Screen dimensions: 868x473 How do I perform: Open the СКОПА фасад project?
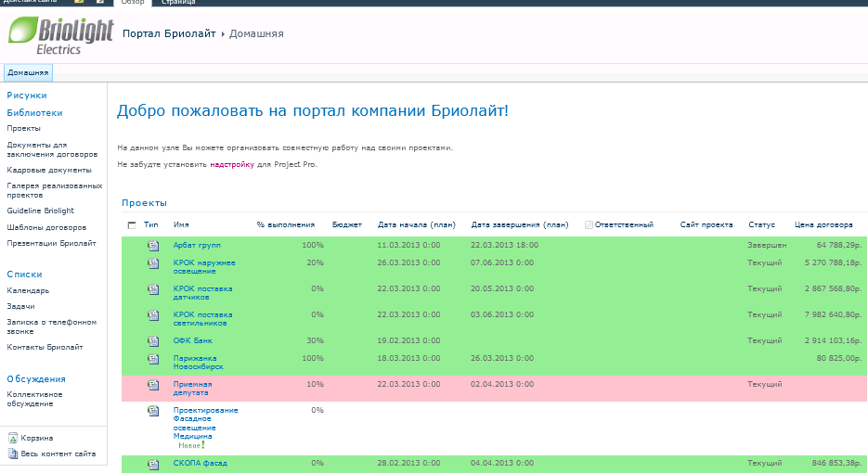pos(200,463)
